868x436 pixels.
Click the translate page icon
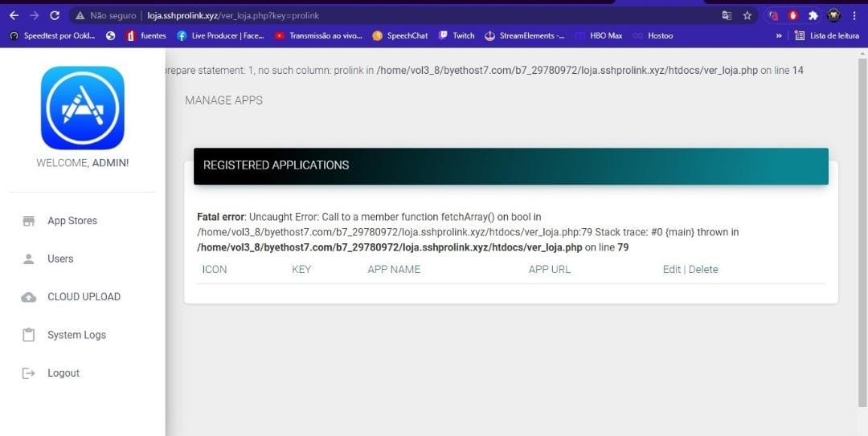[x=727, y=15]
